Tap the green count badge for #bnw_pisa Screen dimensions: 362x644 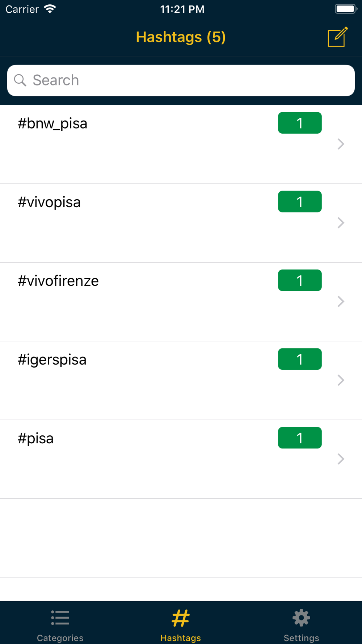tap(300, 123)
